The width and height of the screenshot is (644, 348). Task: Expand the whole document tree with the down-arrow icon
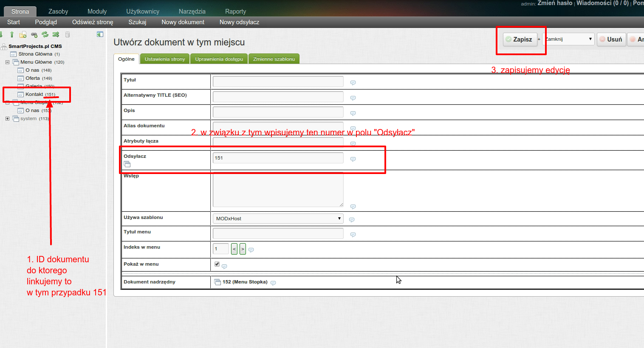point(1,34)
